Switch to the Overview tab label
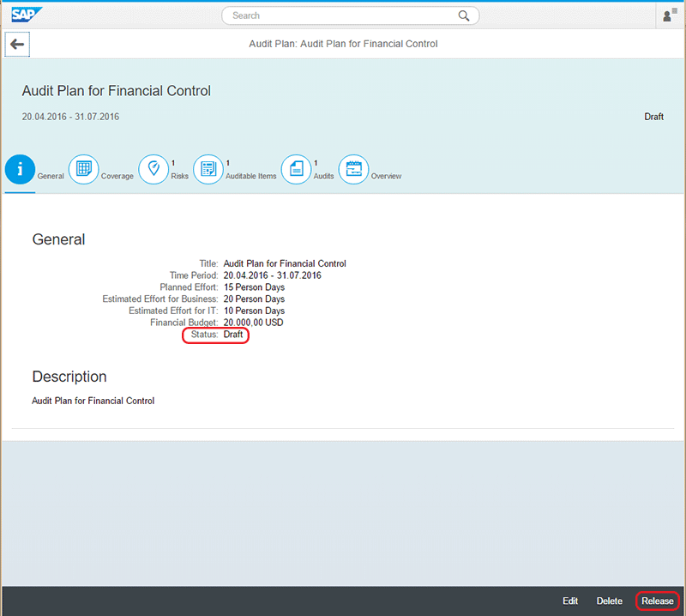This screenshot has height=616, width=686. (386, 177)
